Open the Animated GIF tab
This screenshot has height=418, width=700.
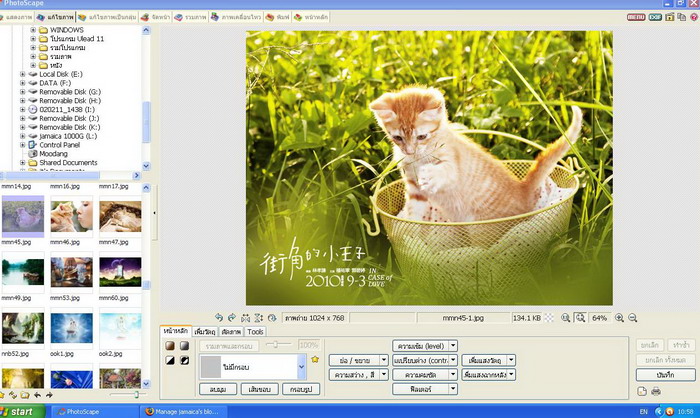[236, 17]
